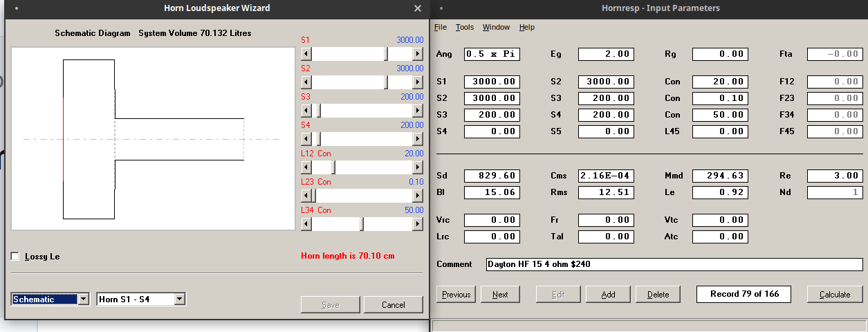Click right arrow of S3 slider
The height and width of the screenshot is (332, 868).
tap(418, 110)
